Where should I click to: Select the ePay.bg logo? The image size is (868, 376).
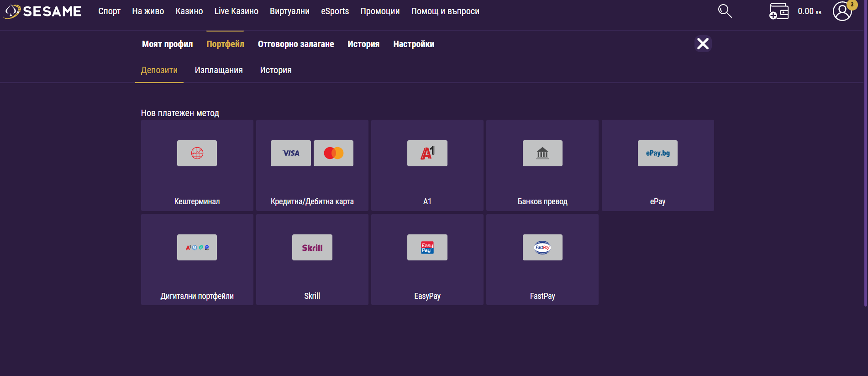coord(658,153)
